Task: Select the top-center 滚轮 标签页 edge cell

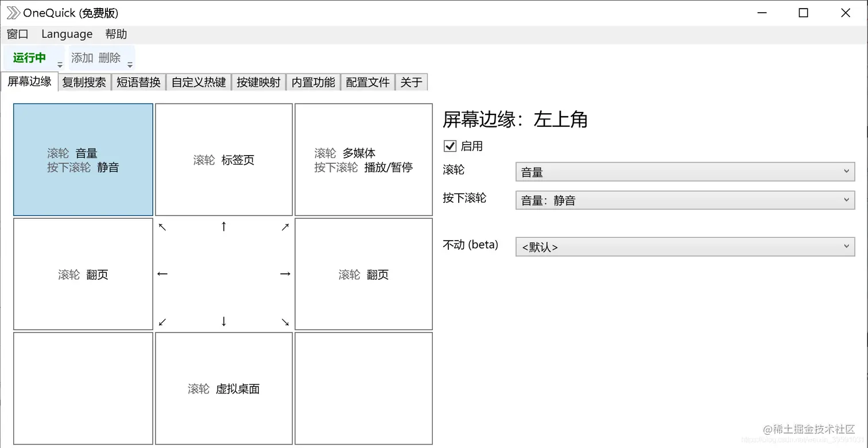Action: coord(223,160)
